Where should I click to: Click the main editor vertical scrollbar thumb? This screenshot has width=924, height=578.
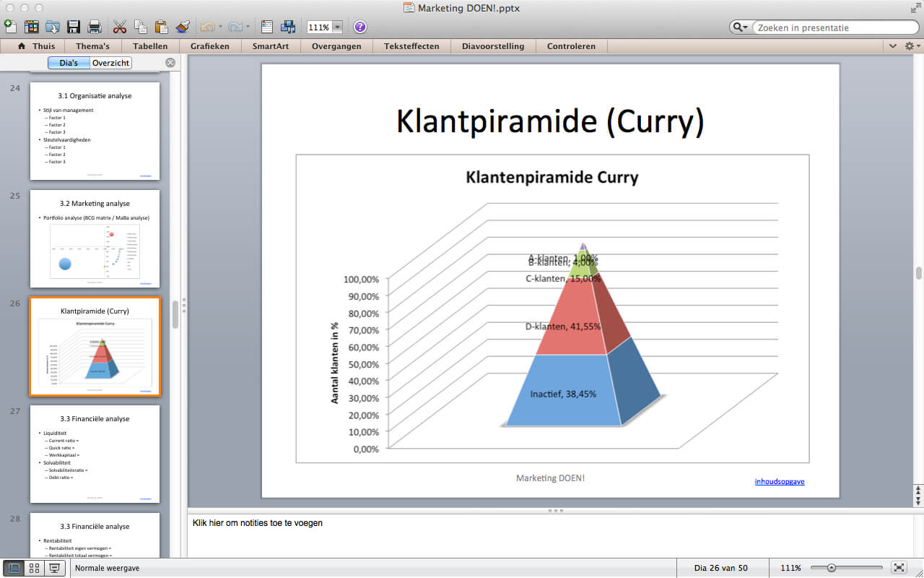coord(918,273)
